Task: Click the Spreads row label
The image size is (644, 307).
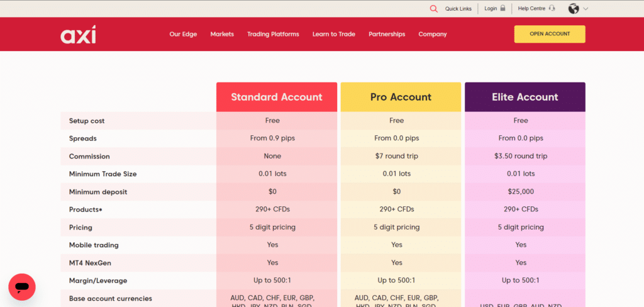Action: click(x=83, y=138)
